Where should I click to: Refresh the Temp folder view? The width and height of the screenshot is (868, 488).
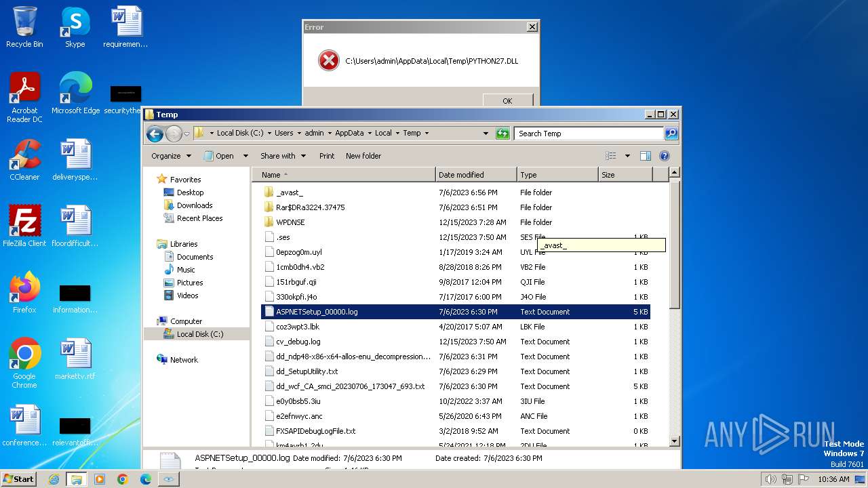(502, 134)
